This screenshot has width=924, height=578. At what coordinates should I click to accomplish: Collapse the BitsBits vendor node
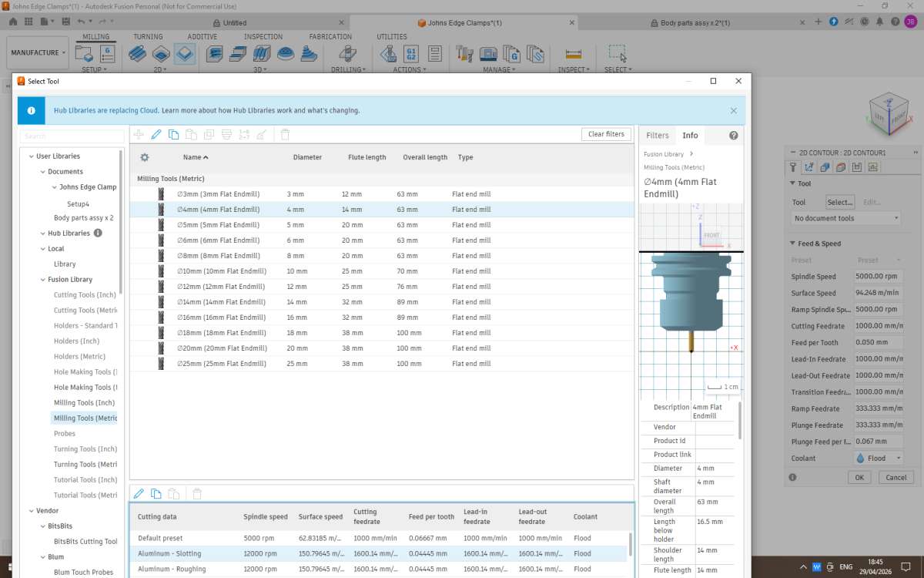42,526
